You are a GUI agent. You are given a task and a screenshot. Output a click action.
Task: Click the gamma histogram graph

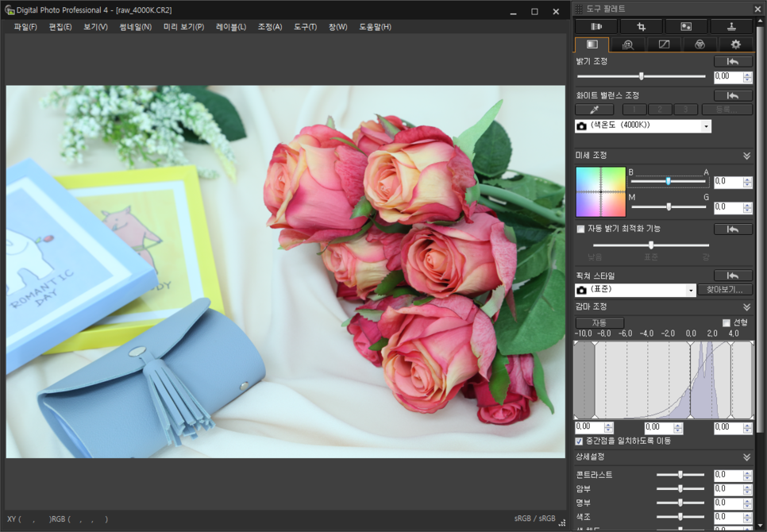coord(664,380)
